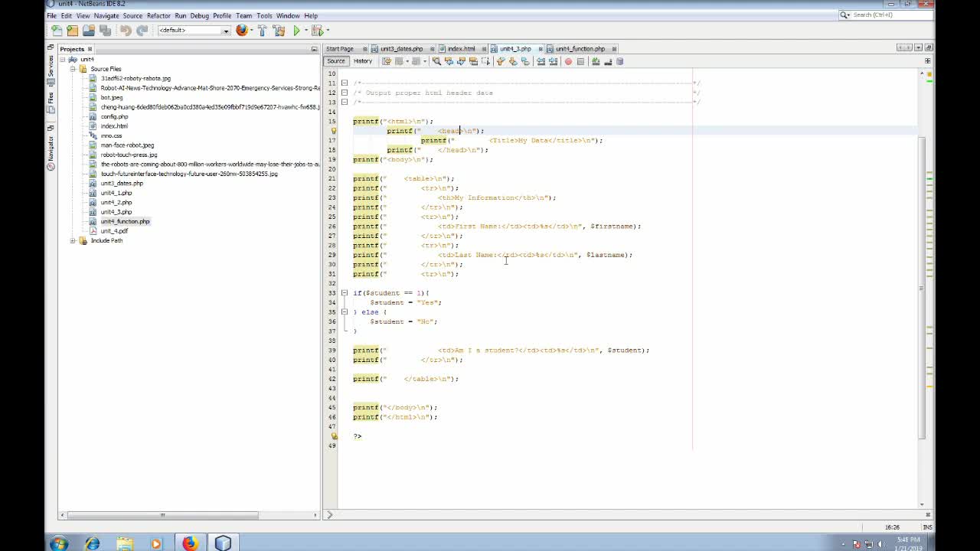The height and width of the screenshot is (551, 980).
Task: Open Debug Project dropdown arrow
Action: point(328,31)
